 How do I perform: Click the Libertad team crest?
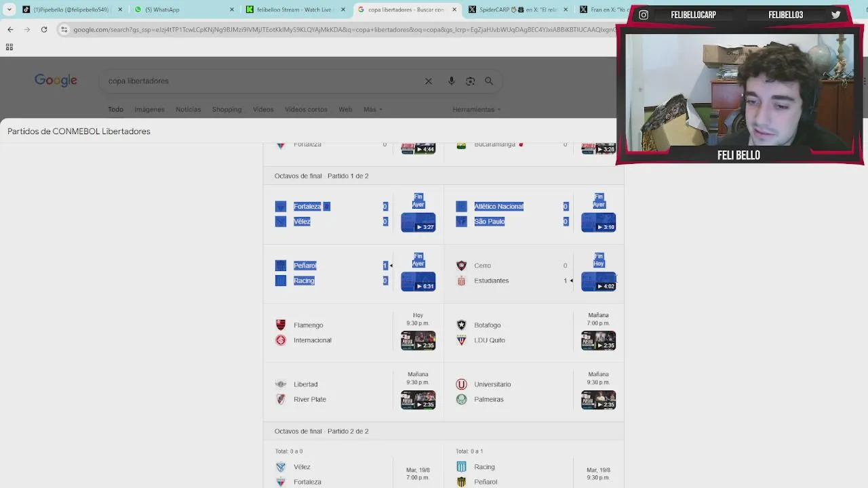[x=281, y=384]
